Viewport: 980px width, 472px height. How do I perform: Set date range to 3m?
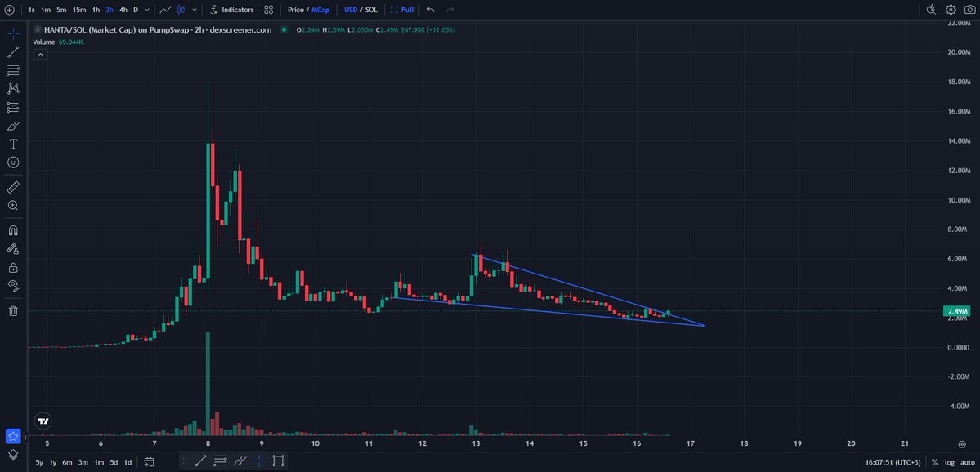point(83,463)
